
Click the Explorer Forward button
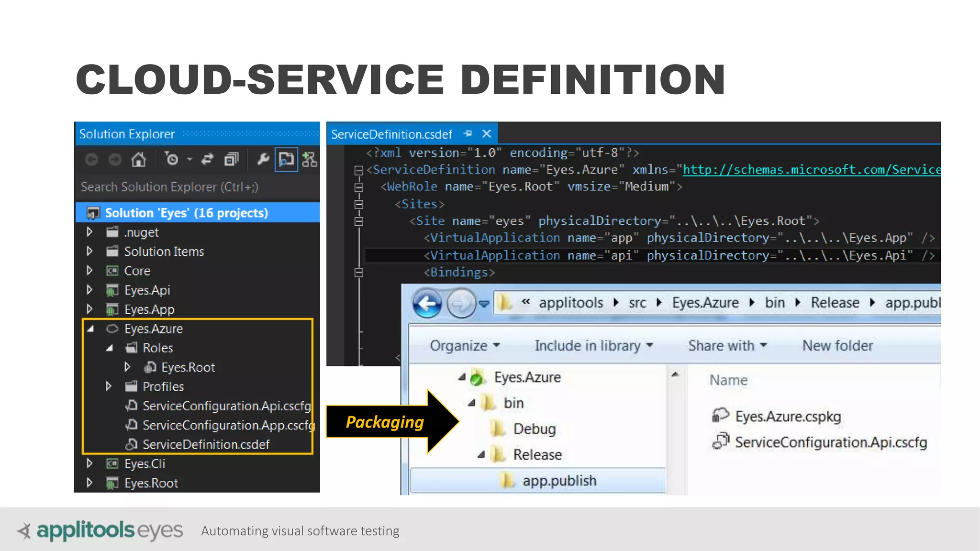[x=461, y=303]
